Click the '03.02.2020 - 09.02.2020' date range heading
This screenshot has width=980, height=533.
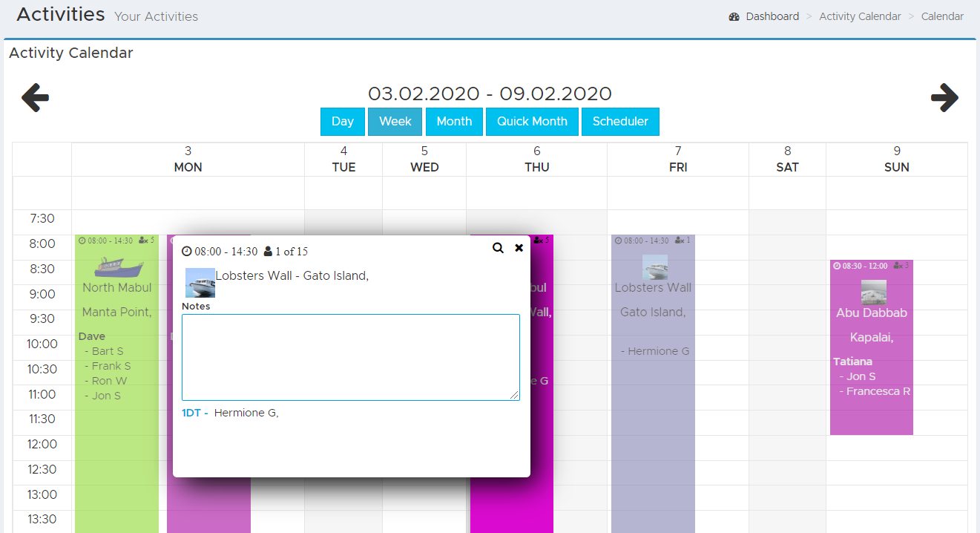(x=490, y=94)
